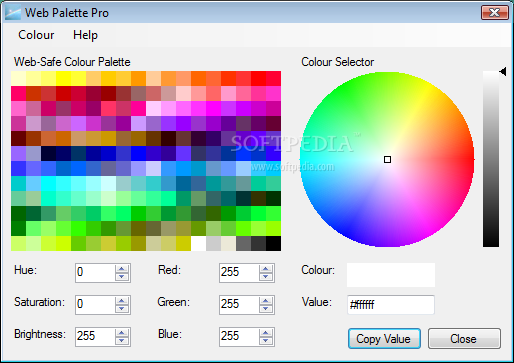This screenshot has height=363, width=514.
Task: Click the Copy Value button
Action: pos(384,339)
